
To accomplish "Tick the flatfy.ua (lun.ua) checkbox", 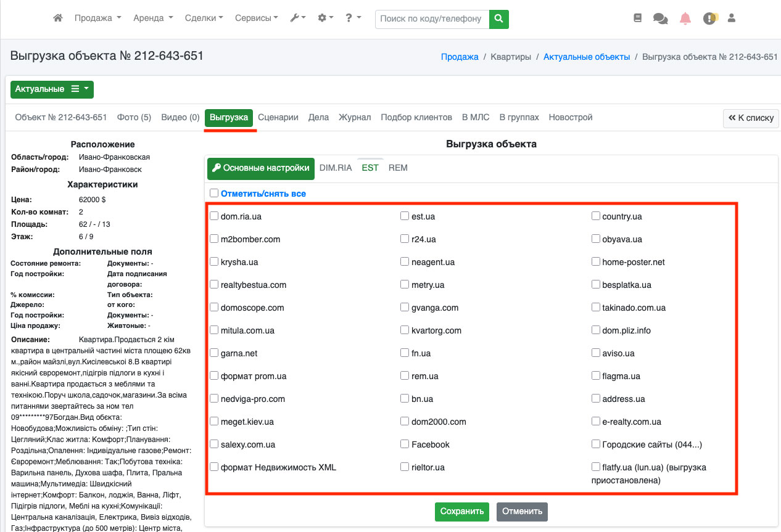I will 596,467.
